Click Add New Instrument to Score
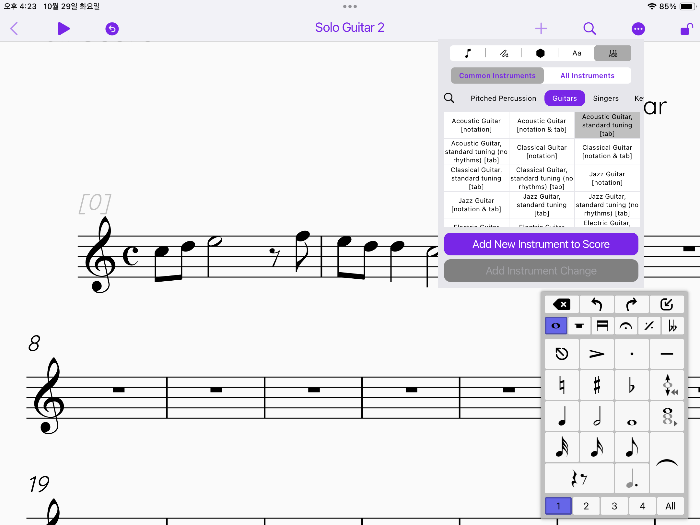This screenshot has height=525, width=700. (541, 244)
